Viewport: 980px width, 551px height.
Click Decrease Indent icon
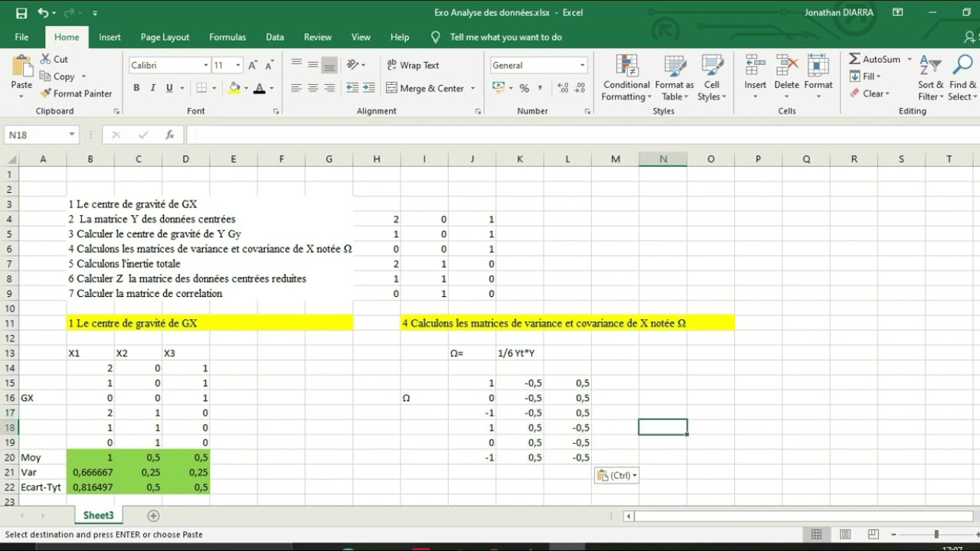pos(352,88)
